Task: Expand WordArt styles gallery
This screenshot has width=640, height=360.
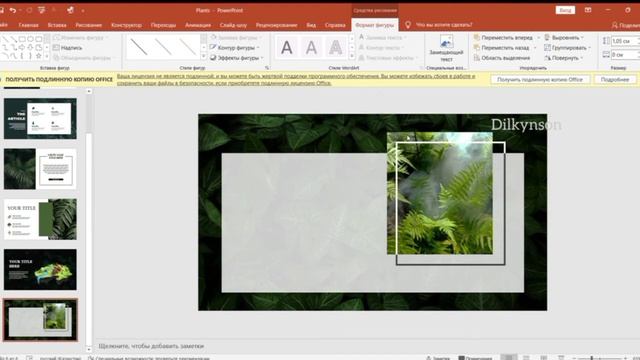Action: (x=352, y=56)
